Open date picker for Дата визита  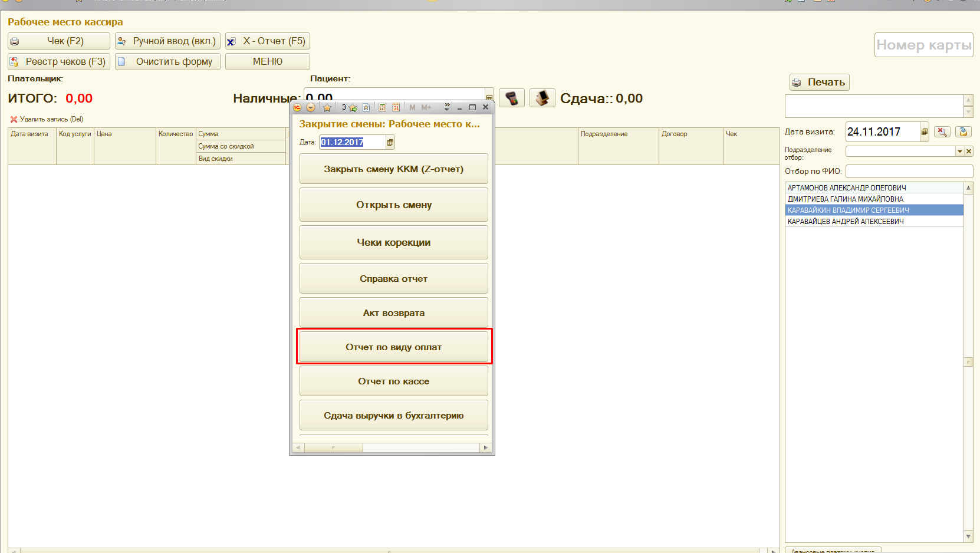tap(924, 132)
